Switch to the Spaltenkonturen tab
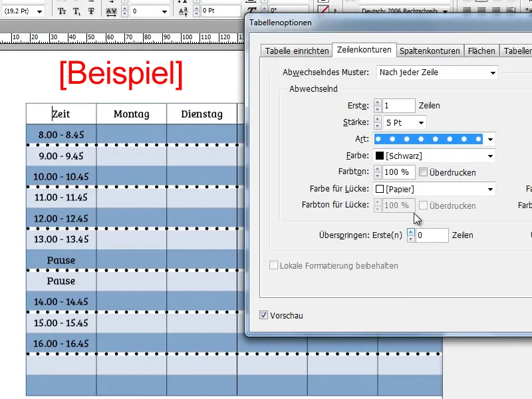532x399 pixels. [430, 51]
